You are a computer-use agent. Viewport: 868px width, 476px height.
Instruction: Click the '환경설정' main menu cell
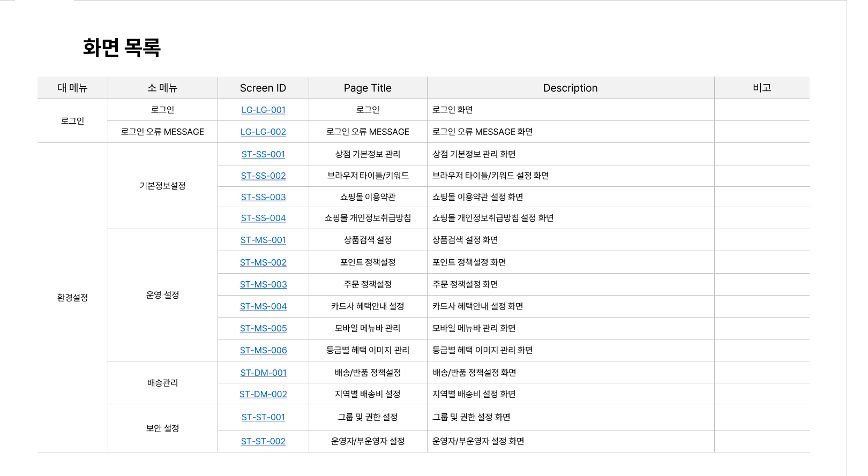[72, 298]
